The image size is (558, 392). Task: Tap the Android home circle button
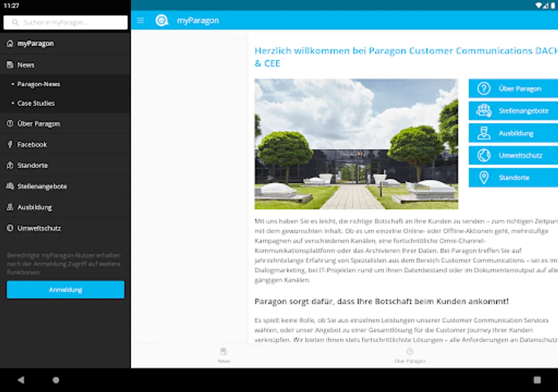click(56, 380)
